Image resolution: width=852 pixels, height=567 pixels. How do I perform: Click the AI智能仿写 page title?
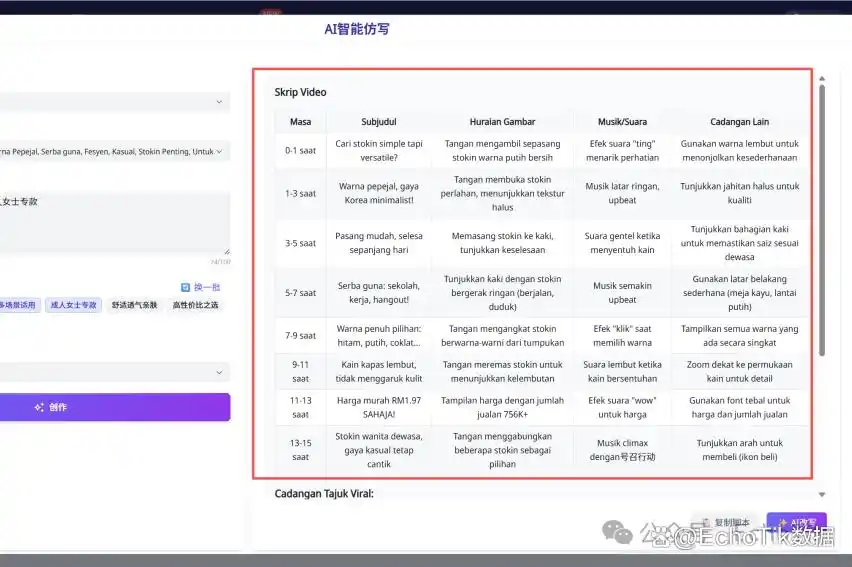pyautogui.click(x=357, y=29)
